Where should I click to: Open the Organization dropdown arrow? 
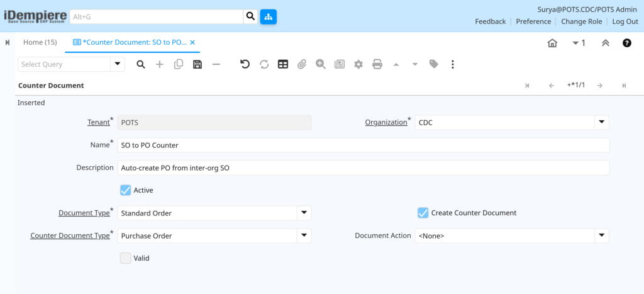click(x=602, y=122)
